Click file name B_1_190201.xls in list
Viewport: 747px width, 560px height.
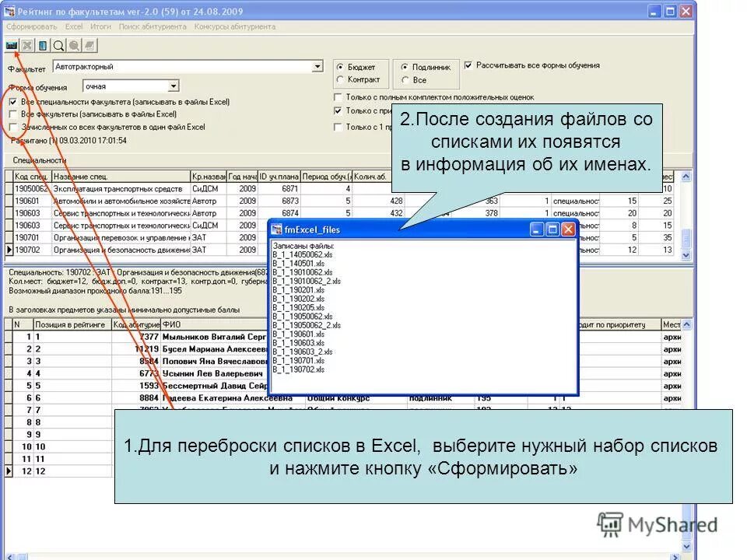point(298,290)
